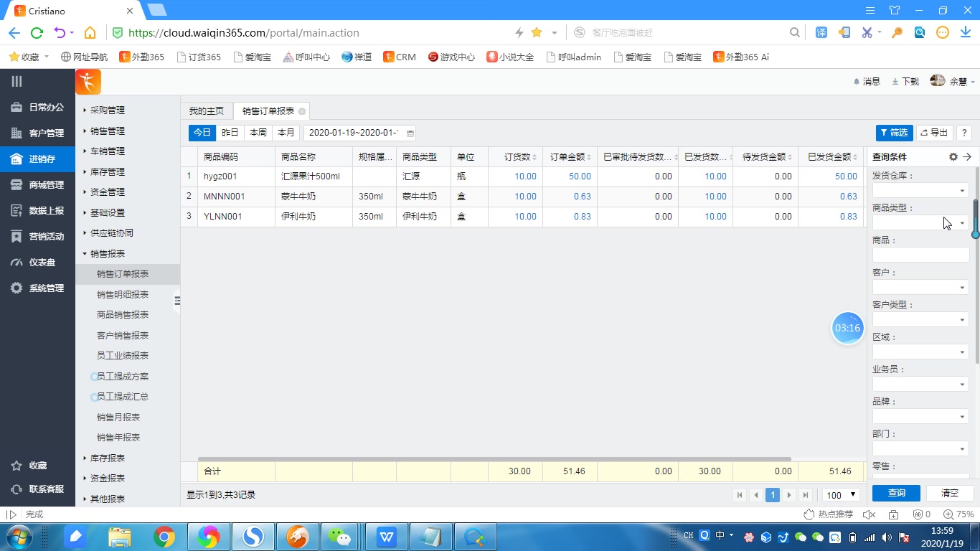
Task: Go to last page of results
Action: click(806, 495)
